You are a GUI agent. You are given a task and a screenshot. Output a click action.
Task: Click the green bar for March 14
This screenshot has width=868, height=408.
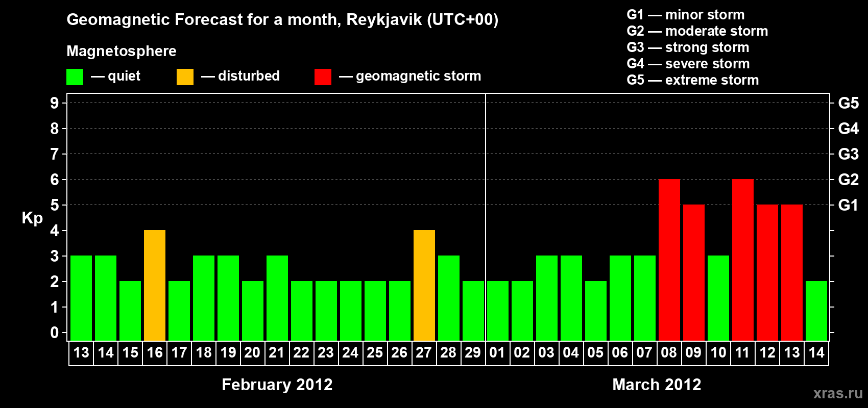click(816, 311)
